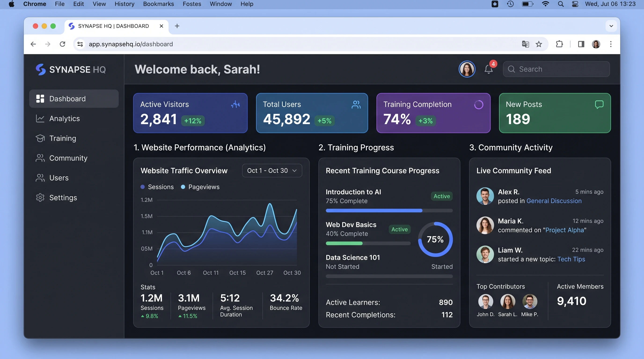Screen dimensions: 644x359
Task: Open macOS Spotlight search icon
Action: point(561,4)
